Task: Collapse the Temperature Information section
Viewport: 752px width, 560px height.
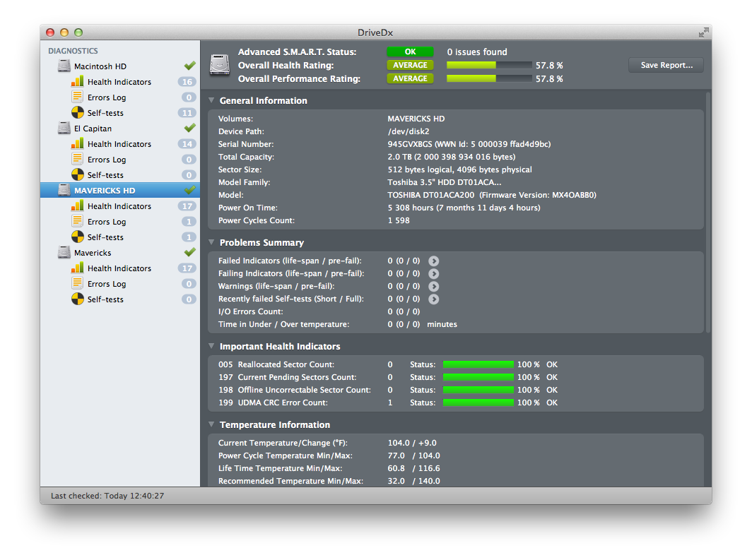Action: 211,424
